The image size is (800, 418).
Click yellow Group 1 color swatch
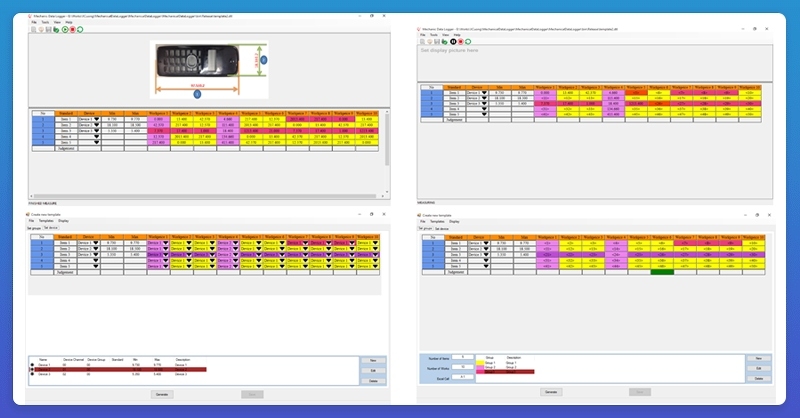coord(480,363)
